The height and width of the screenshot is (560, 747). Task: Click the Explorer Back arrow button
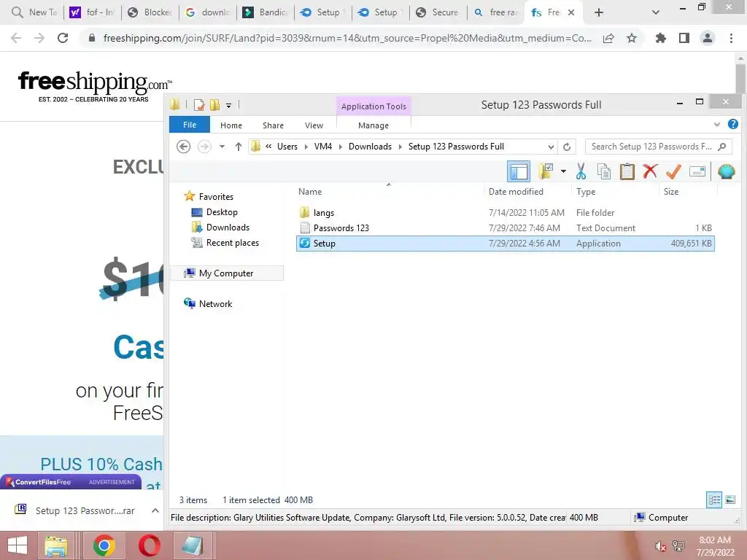tap(183, 147)
